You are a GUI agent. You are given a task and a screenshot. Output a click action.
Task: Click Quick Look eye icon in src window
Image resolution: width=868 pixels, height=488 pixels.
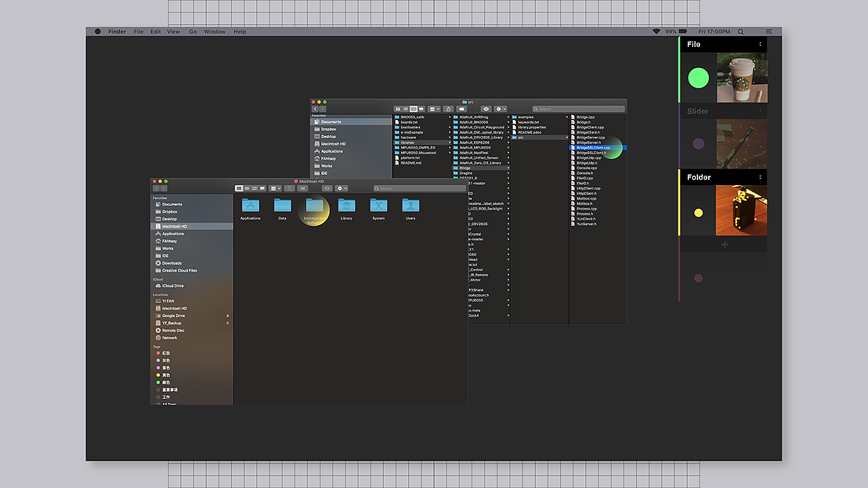pyautogui.click(x=486, y=109)
